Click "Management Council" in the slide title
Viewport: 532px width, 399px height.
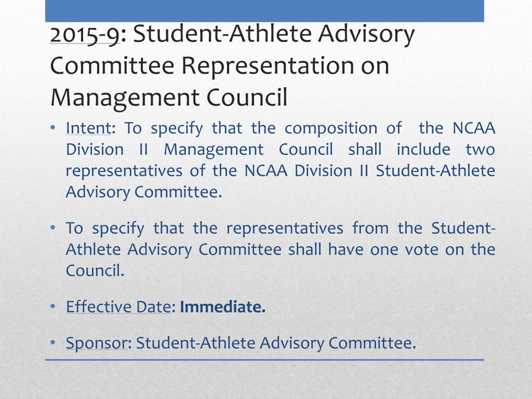(x=169, y=97)
